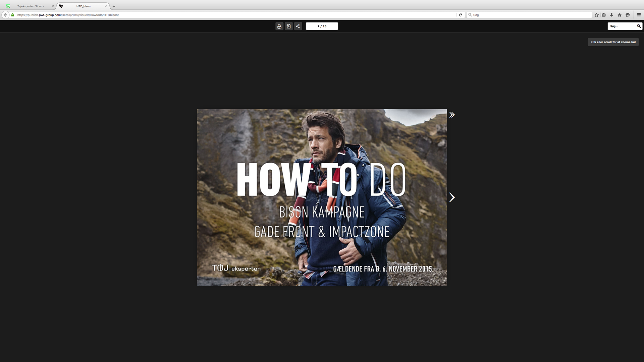This screenshot has height=362, width=644.
Task: Bookmark this page with the star
Action: pos(596,15)
